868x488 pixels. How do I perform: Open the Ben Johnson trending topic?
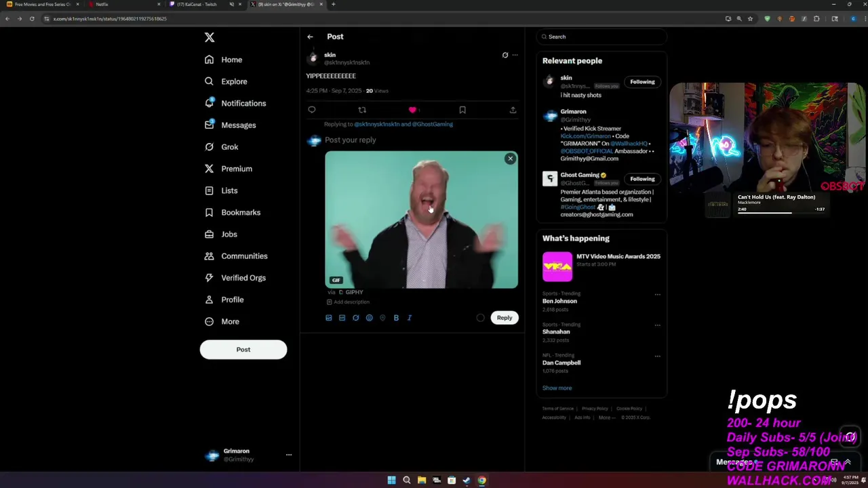click(x=559, y=301)
